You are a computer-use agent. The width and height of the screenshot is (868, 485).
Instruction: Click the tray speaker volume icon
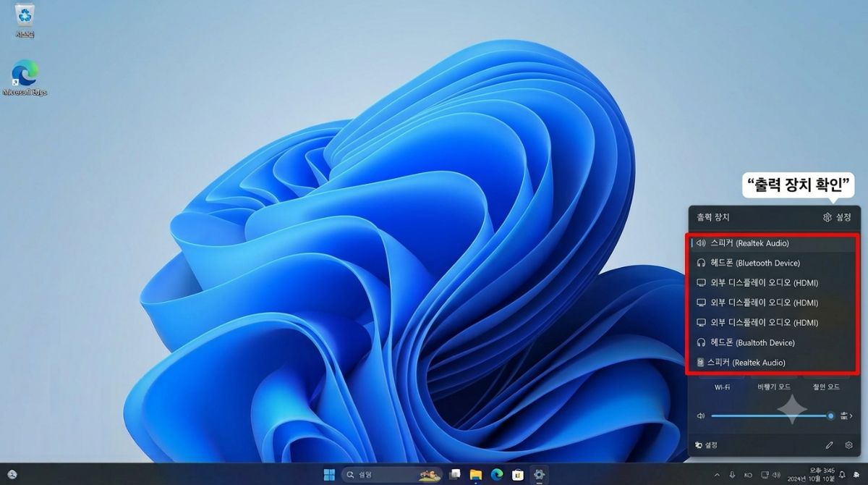tap(778, 475)
